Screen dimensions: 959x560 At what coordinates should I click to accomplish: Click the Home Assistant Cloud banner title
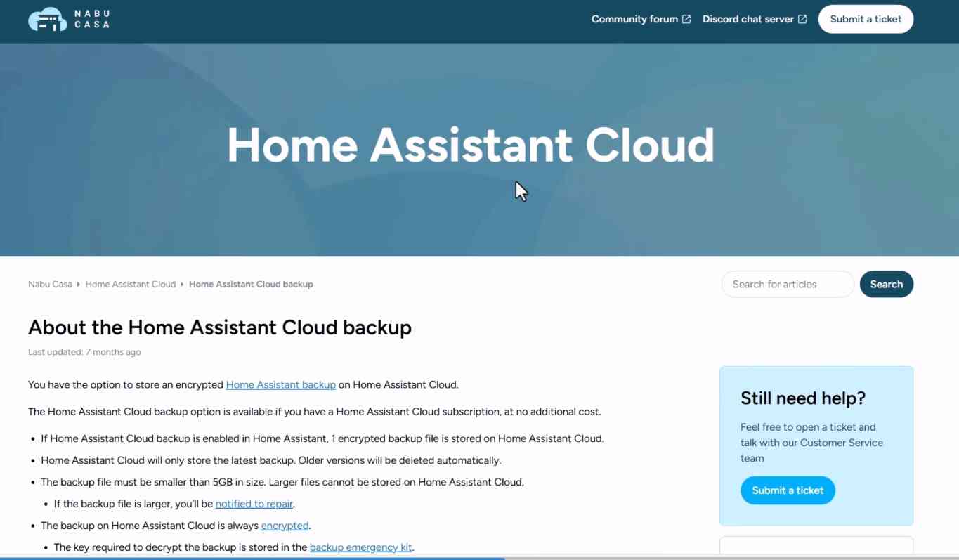470,145
